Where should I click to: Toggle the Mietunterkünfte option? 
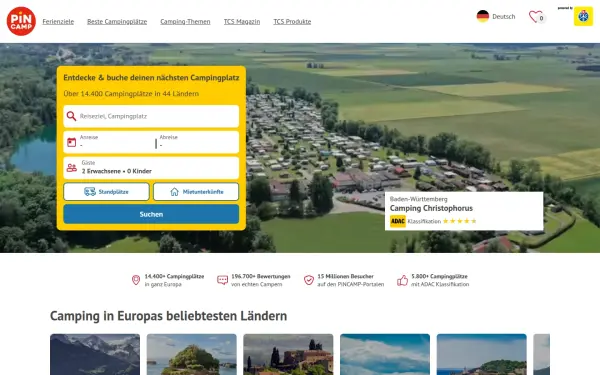[196, 191]
